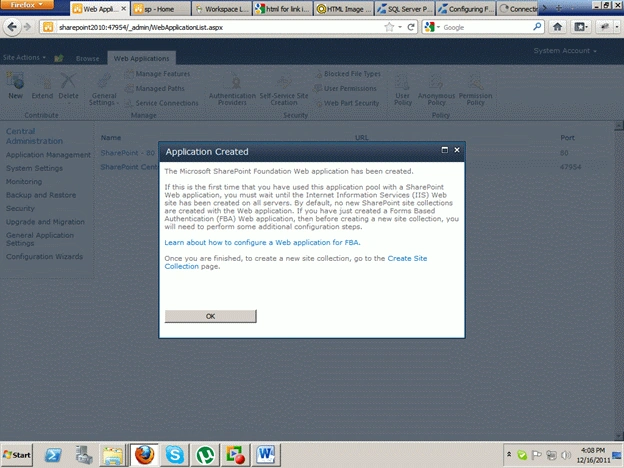The width and height of the screenshot is (624, 468).
Task: Switch to the SQL Server P... tab
Action: point(405,9)
